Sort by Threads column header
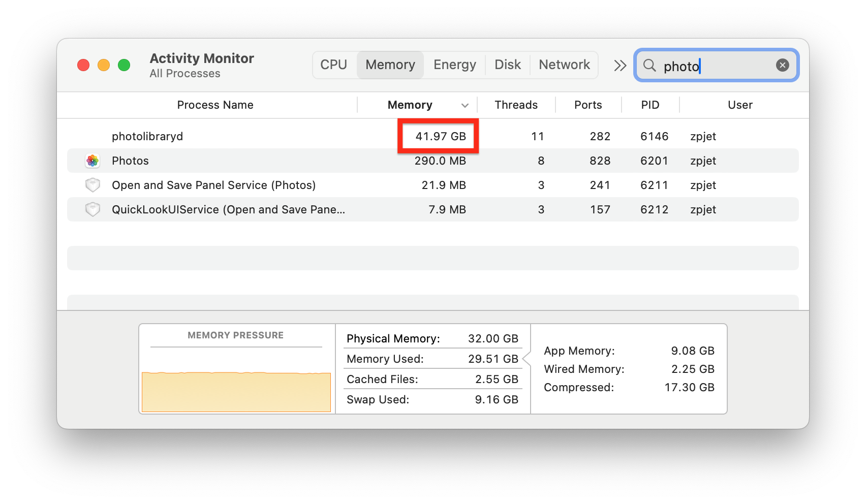This screenshot has height=504, width=866. (516, 105)
